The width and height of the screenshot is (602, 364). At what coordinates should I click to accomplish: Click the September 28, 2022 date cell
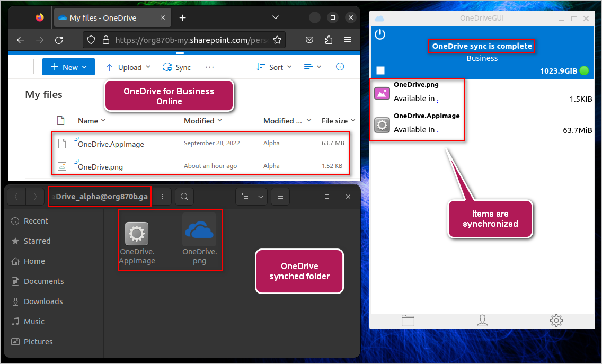click(211, 143)
